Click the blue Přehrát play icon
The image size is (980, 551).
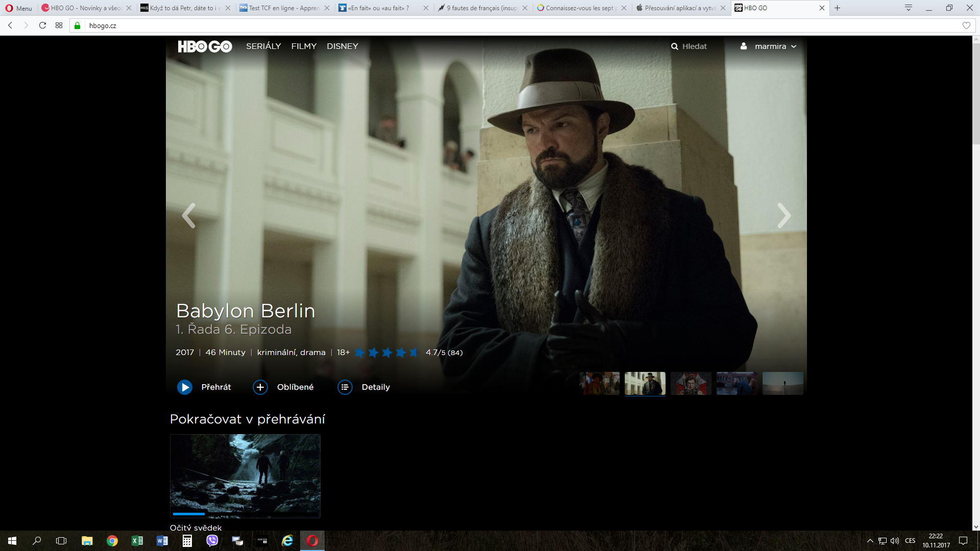[x=185, y=387]
